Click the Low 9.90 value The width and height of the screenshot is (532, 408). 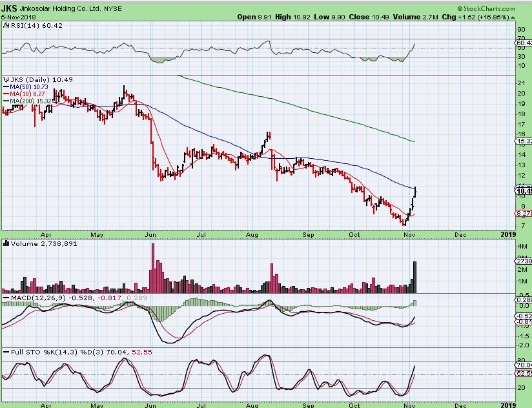(x=330, y=17)
